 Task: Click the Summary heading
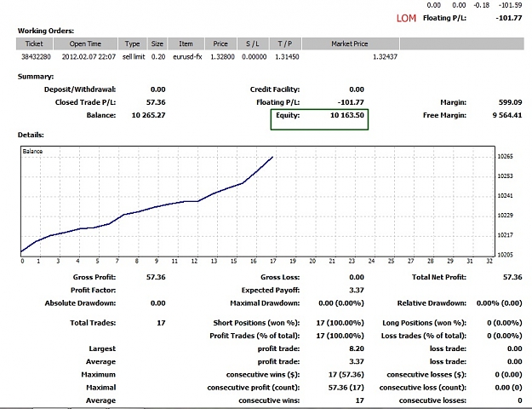tap(36, 77)
